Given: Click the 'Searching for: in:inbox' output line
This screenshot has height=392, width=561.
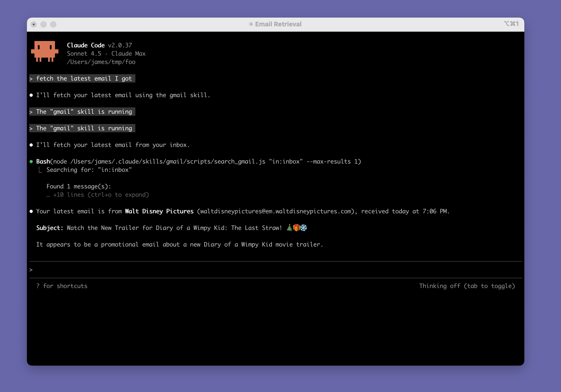Looking at the screenshot, I should point(89,170).
